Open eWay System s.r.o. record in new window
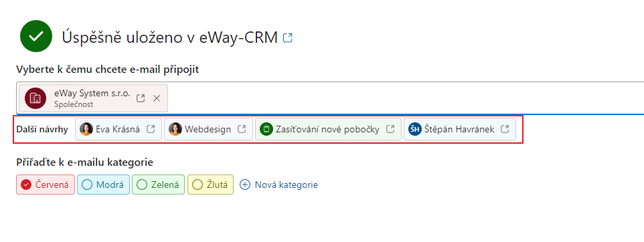 141,98
